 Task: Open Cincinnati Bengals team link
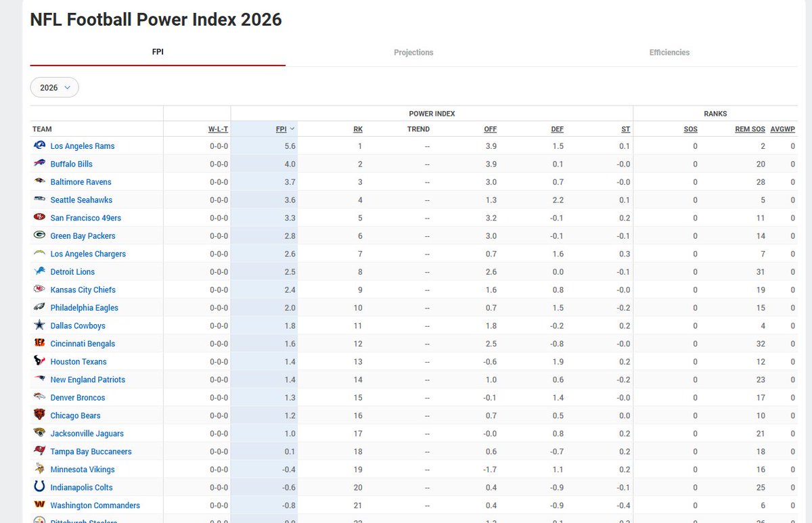point(83,344)
